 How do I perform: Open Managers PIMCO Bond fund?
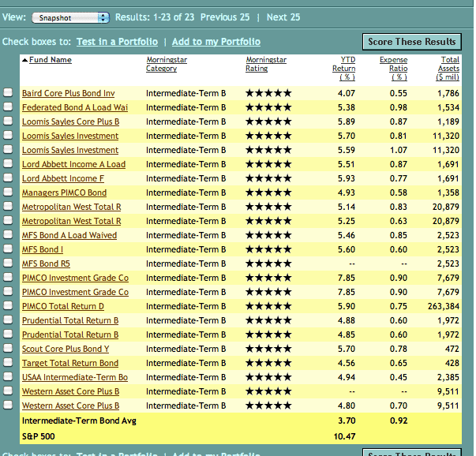tap(65, 192)
